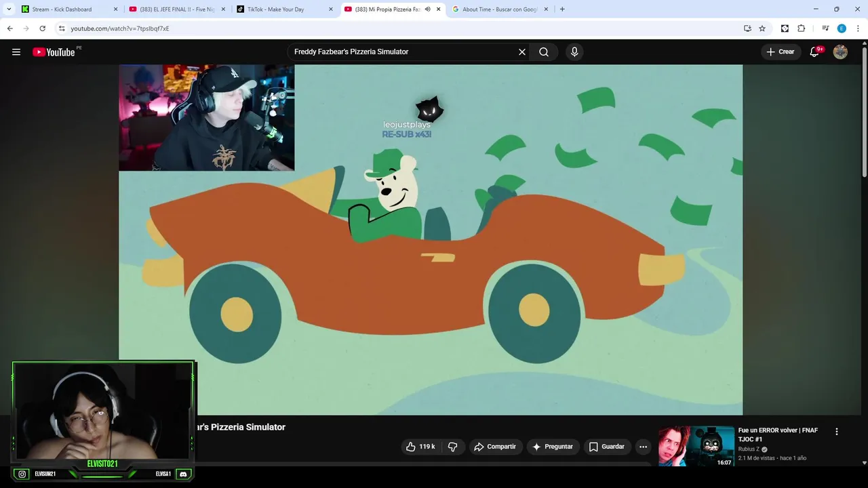Viewport: 868px width, 488px height.
Task: Install app icon in address bar
Action: (x=747, y=28)
